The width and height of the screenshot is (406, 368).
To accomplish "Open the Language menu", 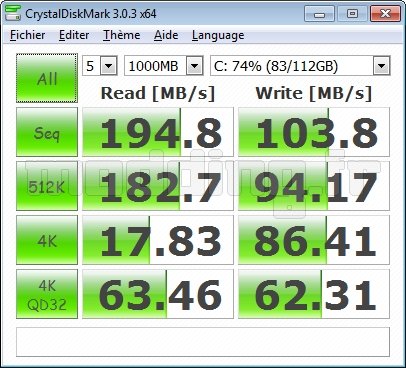I will pos(218,35).
